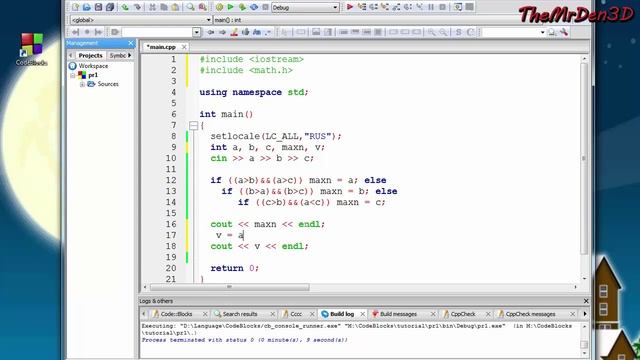Select the Workspace tree item
The height and width of the screenshot is (360, 640).
(x=93, y=66)
